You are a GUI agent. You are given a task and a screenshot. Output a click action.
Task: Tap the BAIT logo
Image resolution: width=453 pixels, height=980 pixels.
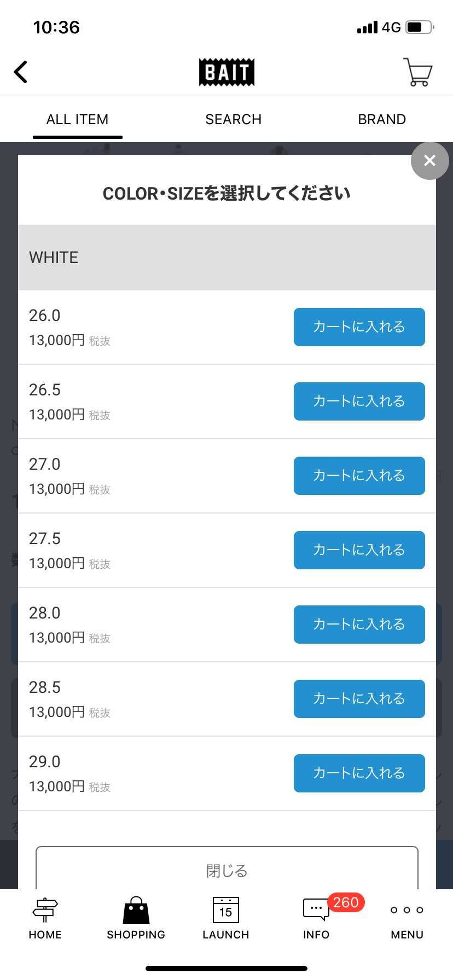pyautogui.click(x=226, y=72)
